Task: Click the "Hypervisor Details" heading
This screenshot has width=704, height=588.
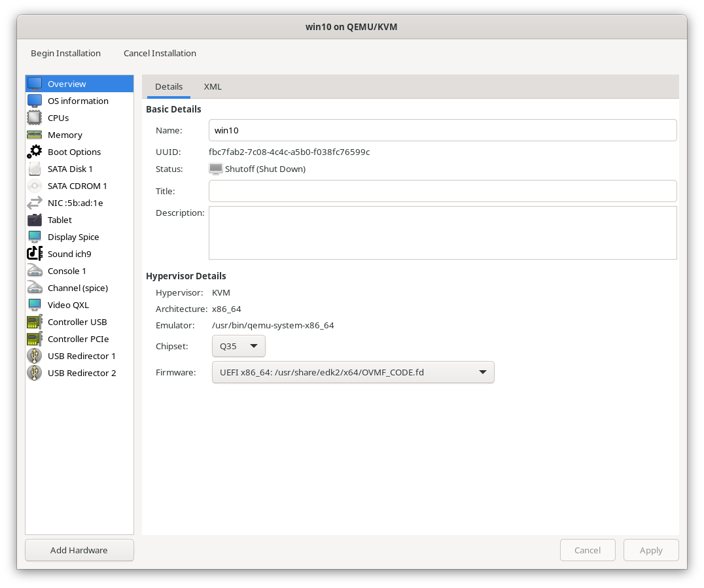Action: click(186, 276)
